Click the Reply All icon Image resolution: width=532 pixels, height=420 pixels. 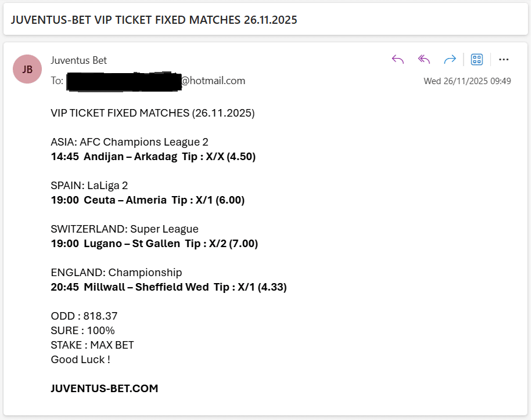(x=423, y=59)
